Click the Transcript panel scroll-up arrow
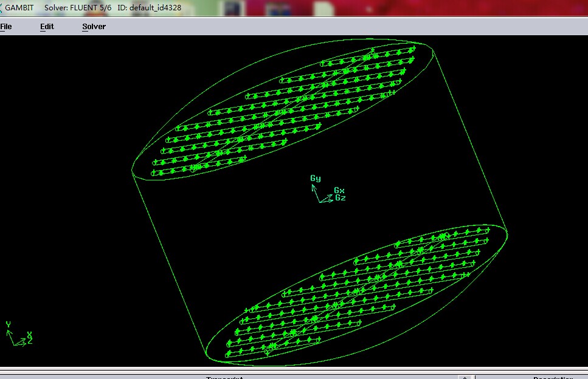The width and height of the screenshot is (588, 379). tap(465, 377)
